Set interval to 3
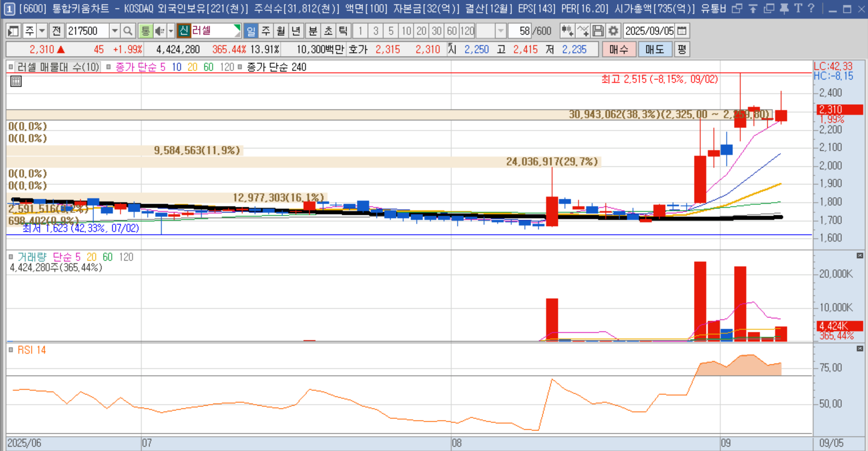 376,31
